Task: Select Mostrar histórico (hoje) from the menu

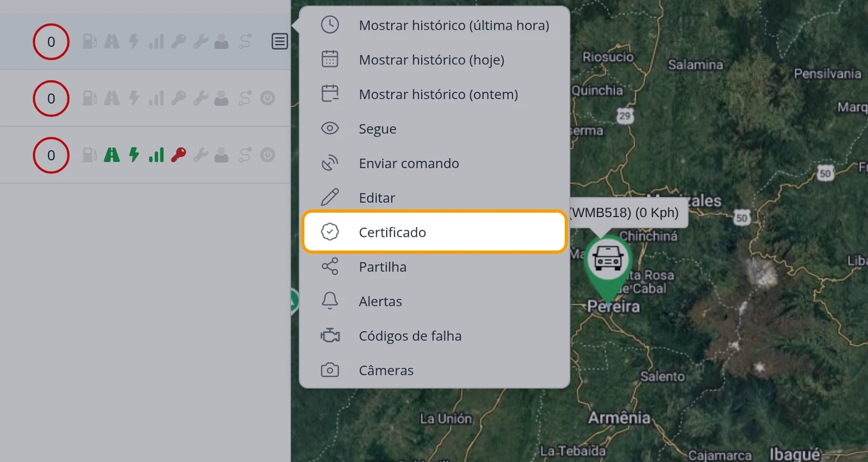Action: [435, 60]
